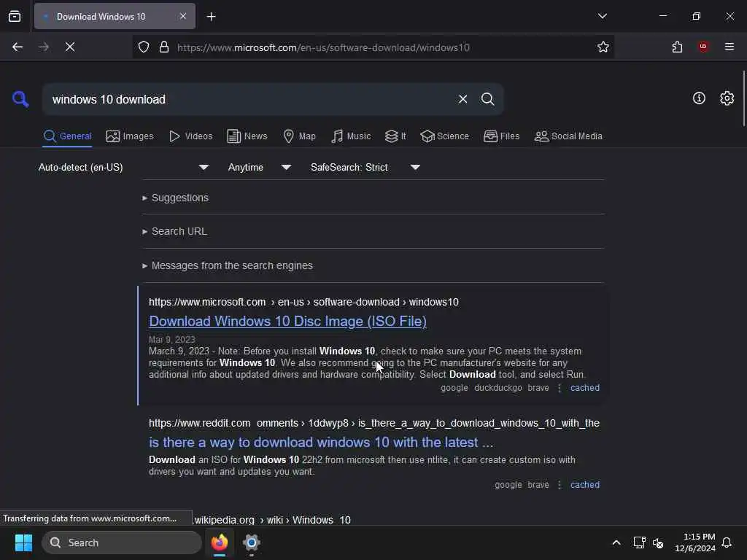The width and height of the screenshot is (747, 560).
Task: Switch to the Map category
Action: (x=299, y=136)
